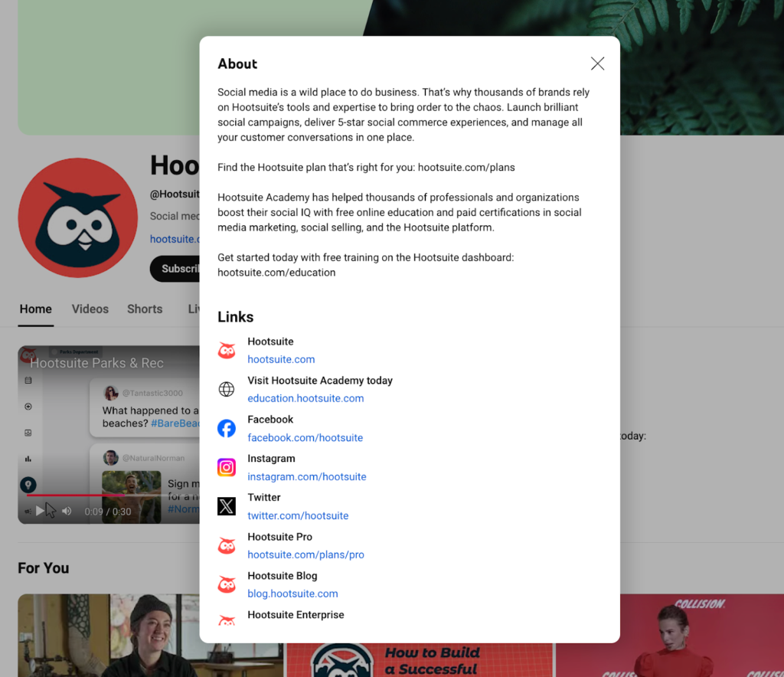Click the Visit Hootsuite Academy today title

(320, 381)
